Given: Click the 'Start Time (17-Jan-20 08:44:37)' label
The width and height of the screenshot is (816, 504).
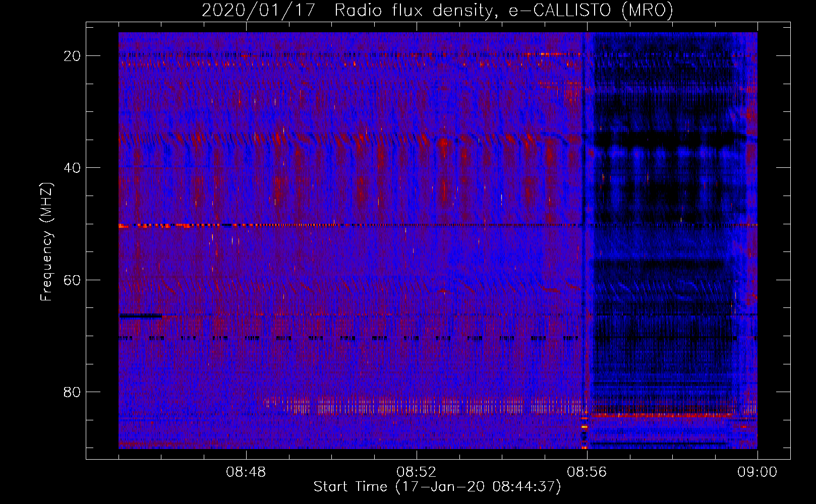Looking at the screenshot, I should click(x=437, y=487).
